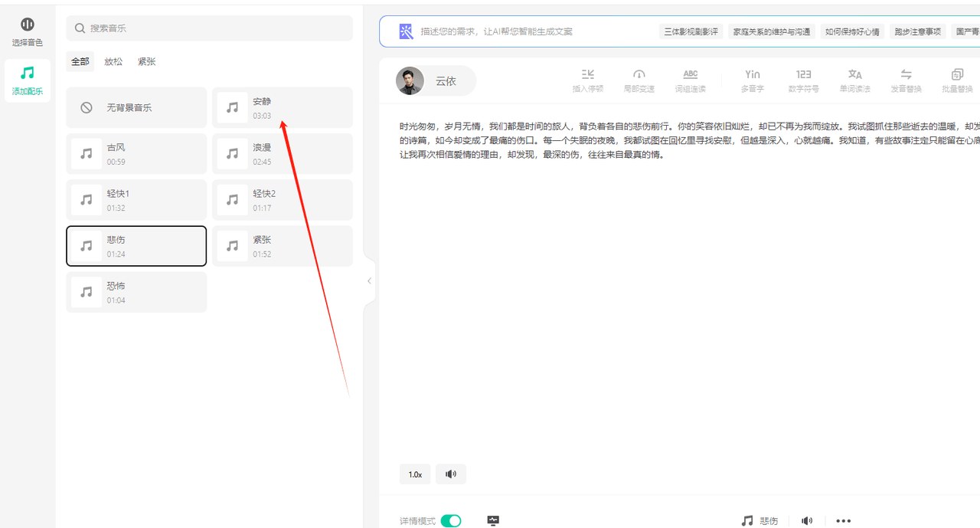
Task: Open the three-dot more options menu
Action: point(844,521)
